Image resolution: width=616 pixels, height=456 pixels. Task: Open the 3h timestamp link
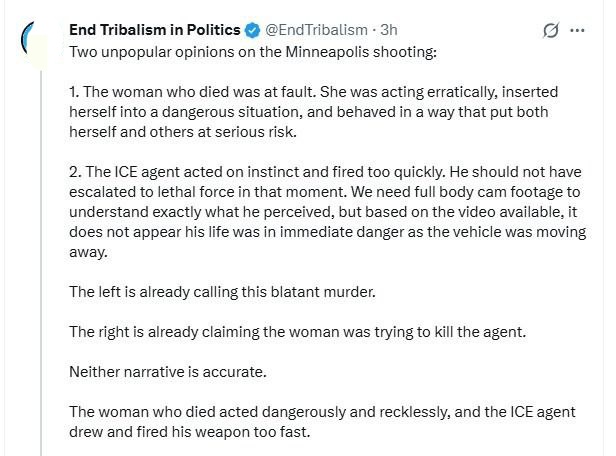pos(389,30)
